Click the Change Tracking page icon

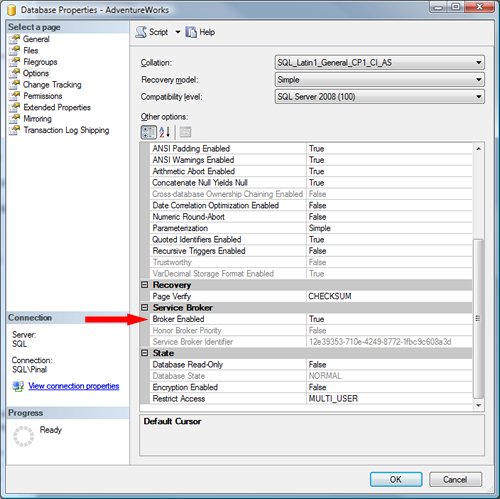click(14, 85)
